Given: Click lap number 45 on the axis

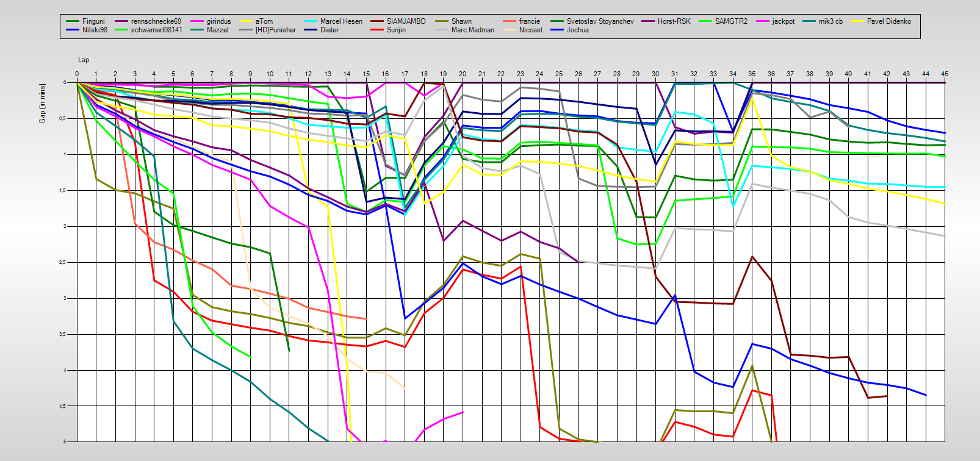Looking at the screenshot, I should point(945,74).
